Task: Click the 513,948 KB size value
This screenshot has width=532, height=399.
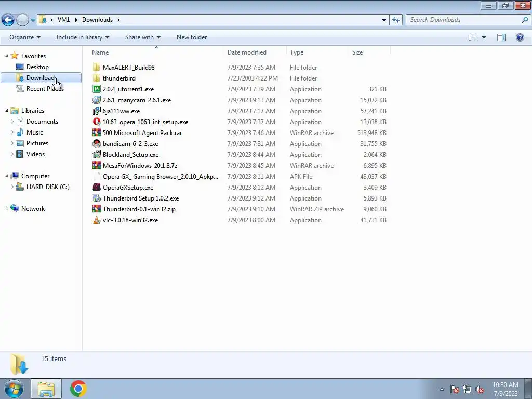Action: point(371,132)
